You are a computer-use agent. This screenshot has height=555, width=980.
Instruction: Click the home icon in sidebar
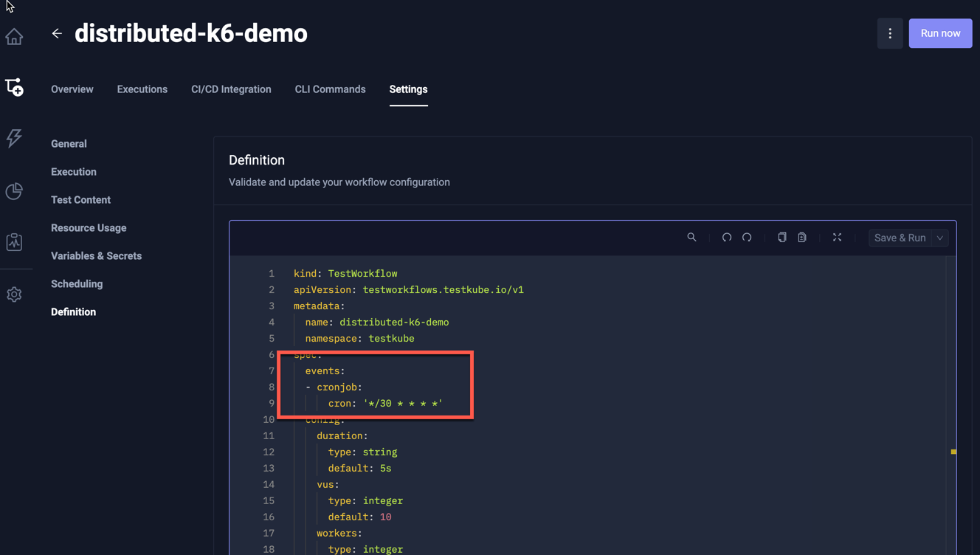tap(14, 37)
